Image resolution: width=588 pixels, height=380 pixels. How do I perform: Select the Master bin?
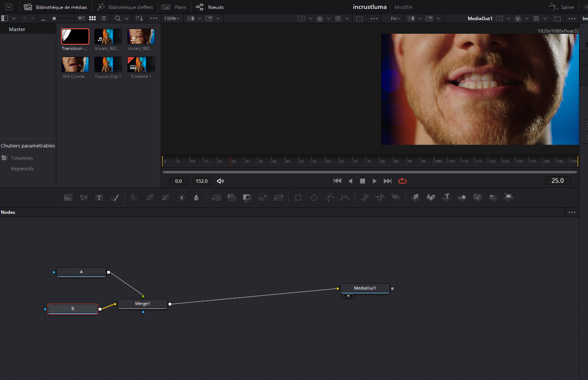tap(17, 29)
